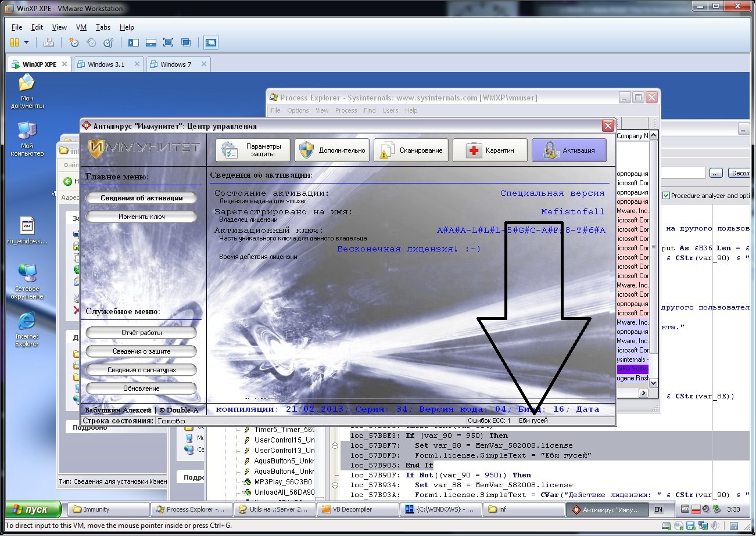756x536 pixels.
Task: Take a snapshot of this virtual machine
Action: point(74,42)
